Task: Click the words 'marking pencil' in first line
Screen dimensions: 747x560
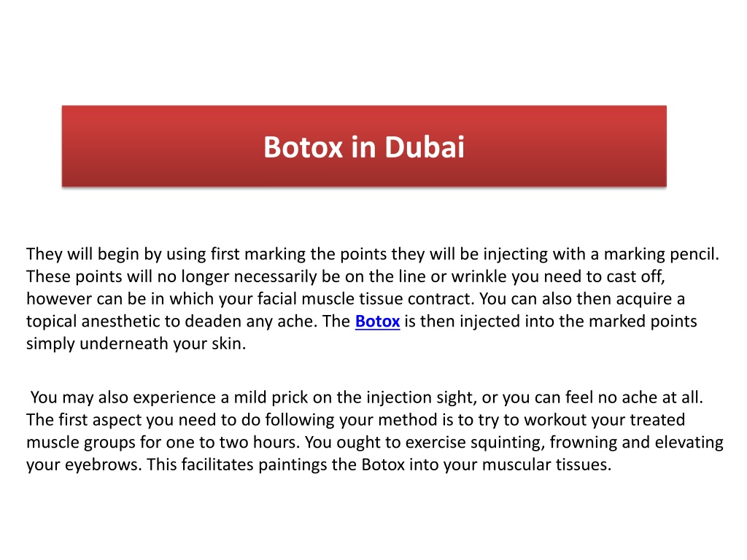Action: tap(661, 254)
